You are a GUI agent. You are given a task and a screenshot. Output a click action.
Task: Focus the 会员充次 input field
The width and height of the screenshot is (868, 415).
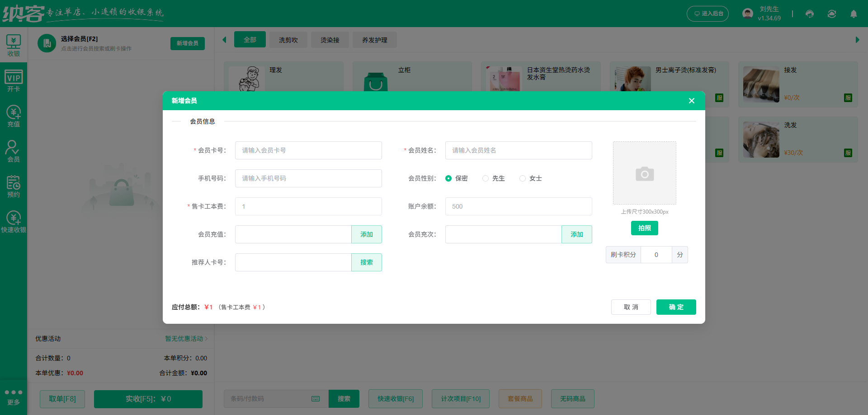pos(504,234)
